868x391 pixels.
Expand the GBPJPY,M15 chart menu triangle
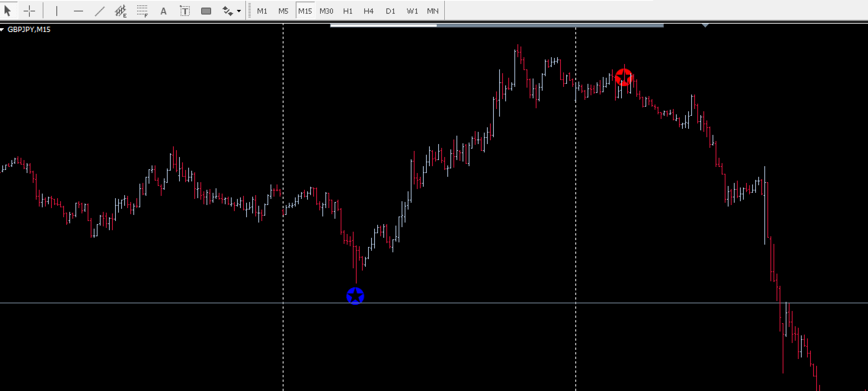3,30
